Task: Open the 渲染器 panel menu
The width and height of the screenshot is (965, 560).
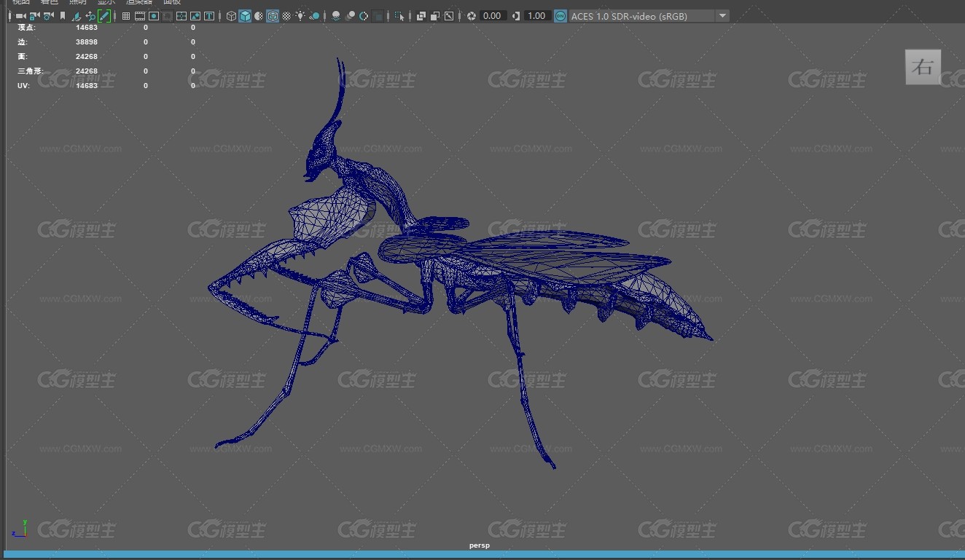Action: (139, 2)
